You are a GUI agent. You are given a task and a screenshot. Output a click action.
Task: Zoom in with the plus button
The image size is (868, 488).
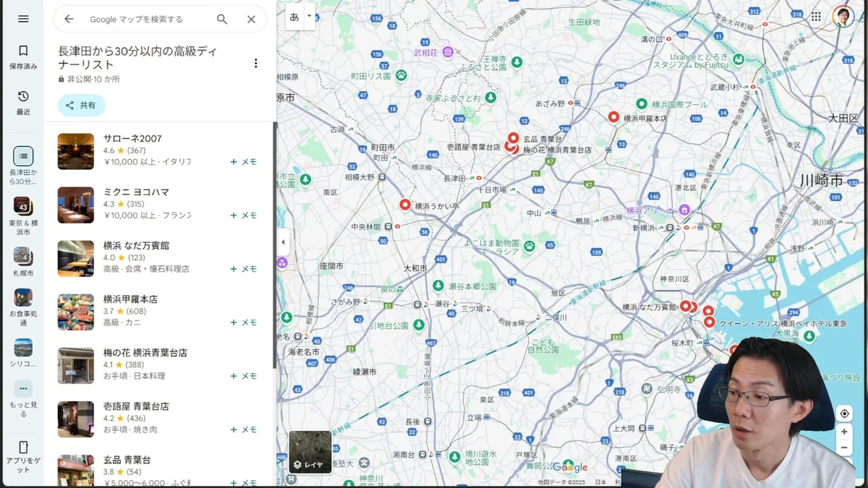(844, 432)
